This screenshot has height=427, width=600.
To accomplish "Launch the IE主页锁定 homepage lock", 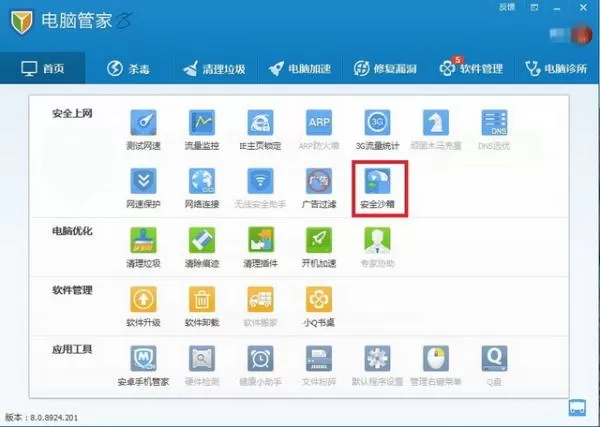I will click(261, 123).
